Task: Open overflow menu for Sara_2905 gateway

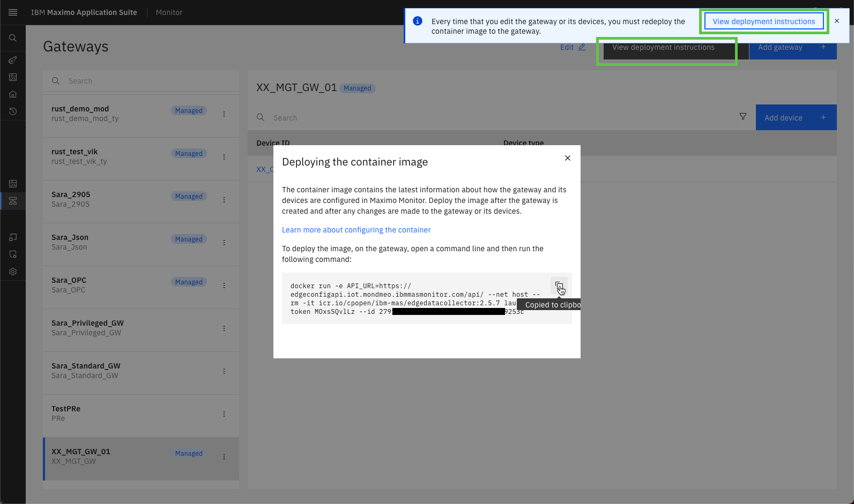Action: pyautogui.click(x=224, y=200)
